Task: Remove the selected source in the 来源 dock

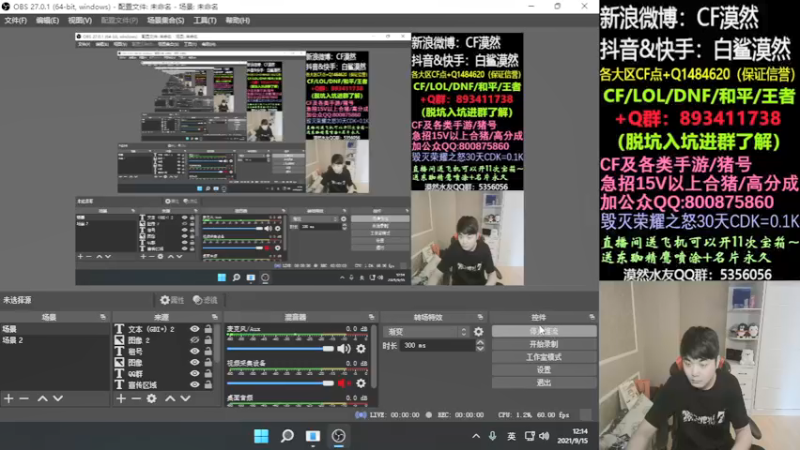Action: click(136, 398)
